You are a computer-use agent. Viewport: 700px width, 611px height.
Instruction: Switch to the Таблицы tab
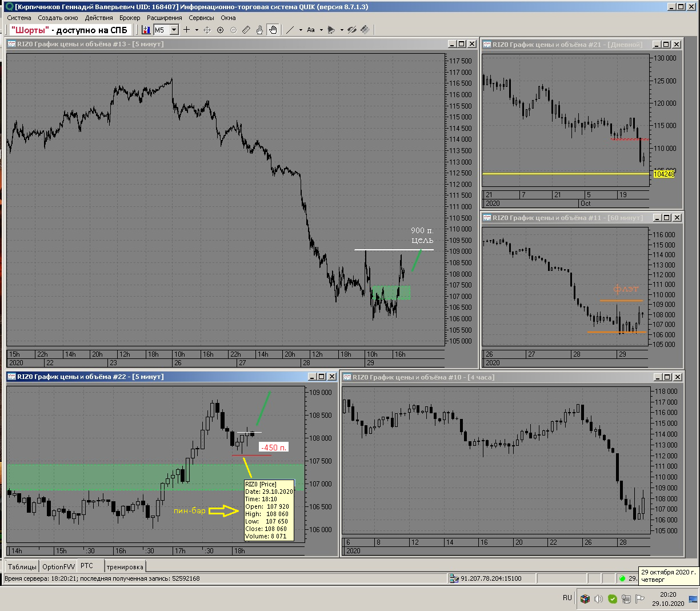coord(22,566)
